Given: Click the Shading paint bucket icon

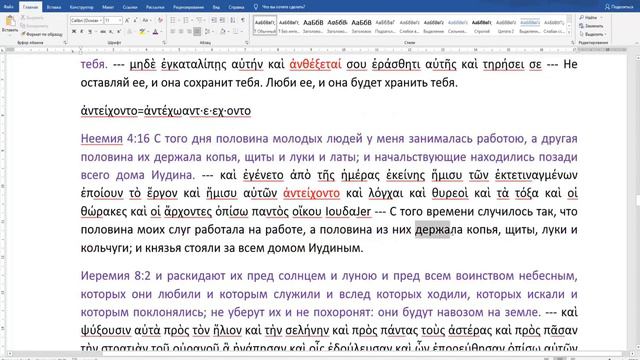Looking at the screenshot, I should 223,31.
